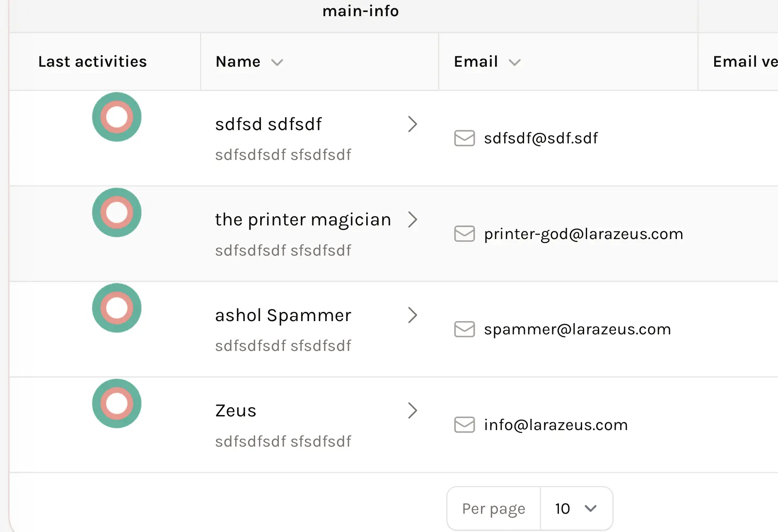The image size is (778, 532).
Task: Open the printer-god@larazeus.com email link
Action: click(x=583, y=234)
